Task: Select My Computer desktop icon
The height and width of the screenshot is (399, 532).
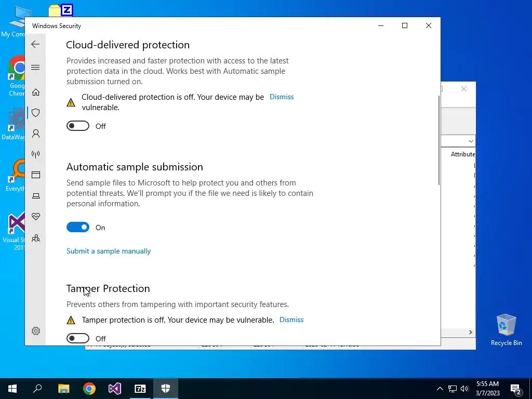Action: (x=14, y=22)
